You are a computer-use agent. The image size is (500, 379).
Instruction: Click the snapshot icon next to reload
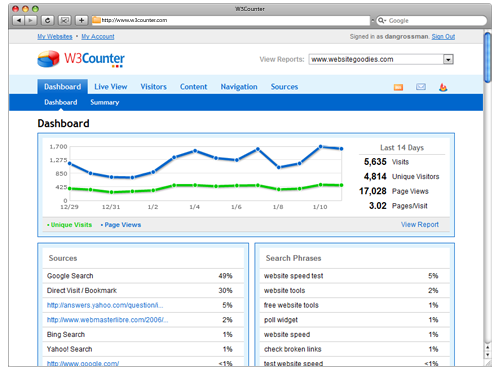(64, 20)
